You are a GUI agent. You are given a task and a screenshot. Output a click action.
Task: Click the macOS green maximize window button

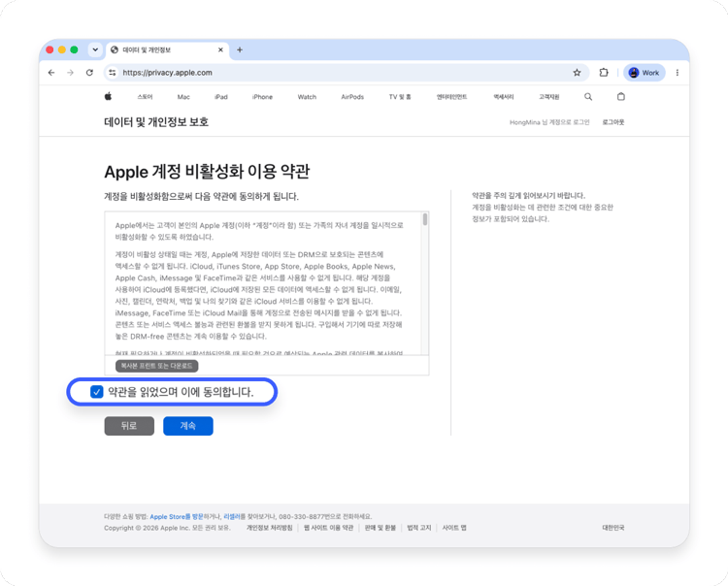pos(74,49)
